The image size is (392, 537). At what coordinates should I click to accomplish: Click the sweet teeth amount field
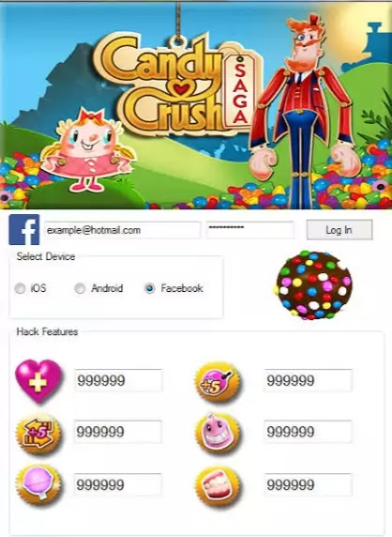point(308,484)
